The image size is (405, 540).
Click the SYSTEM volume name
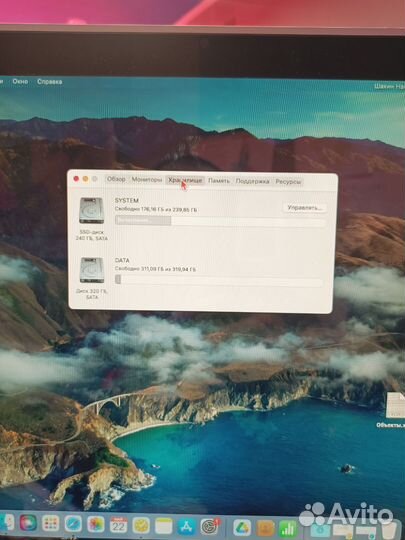pyautogui.click(x=126, y=200)
